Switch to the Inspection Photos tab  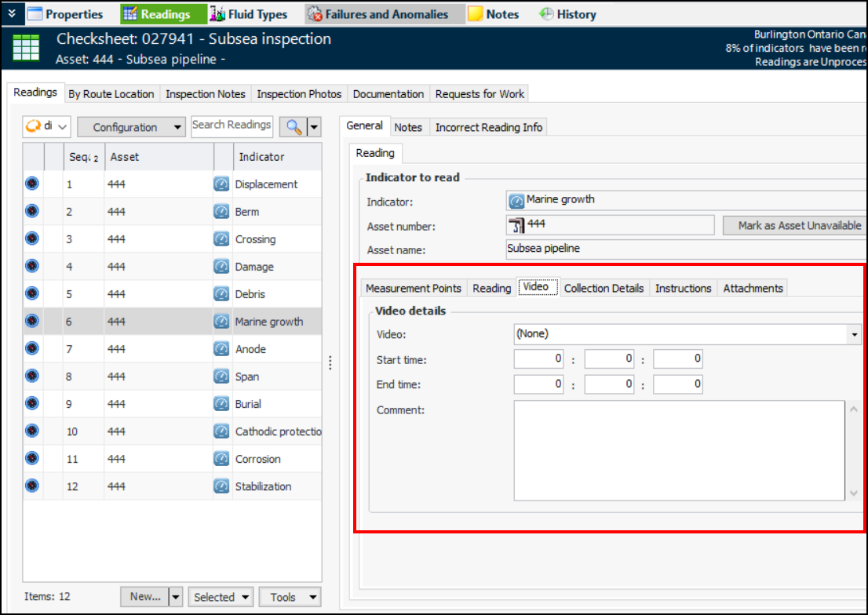tap(299, 94)
